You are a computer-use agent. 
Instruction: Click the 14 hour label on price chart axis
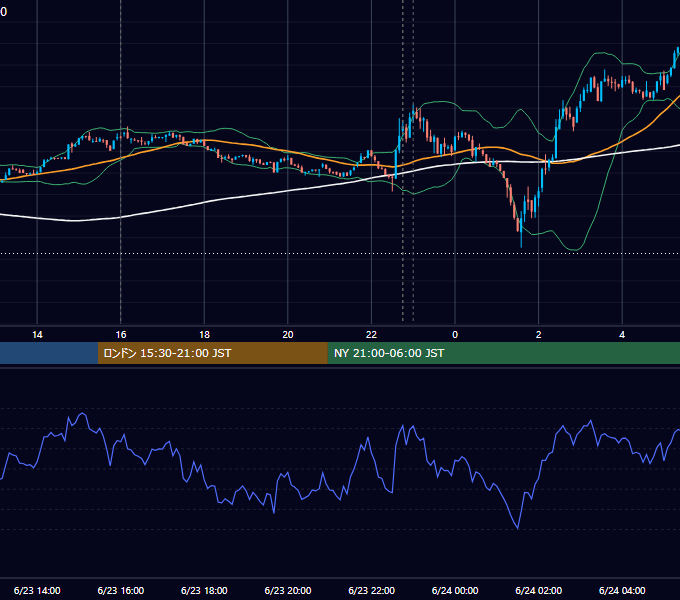point(37,335)
